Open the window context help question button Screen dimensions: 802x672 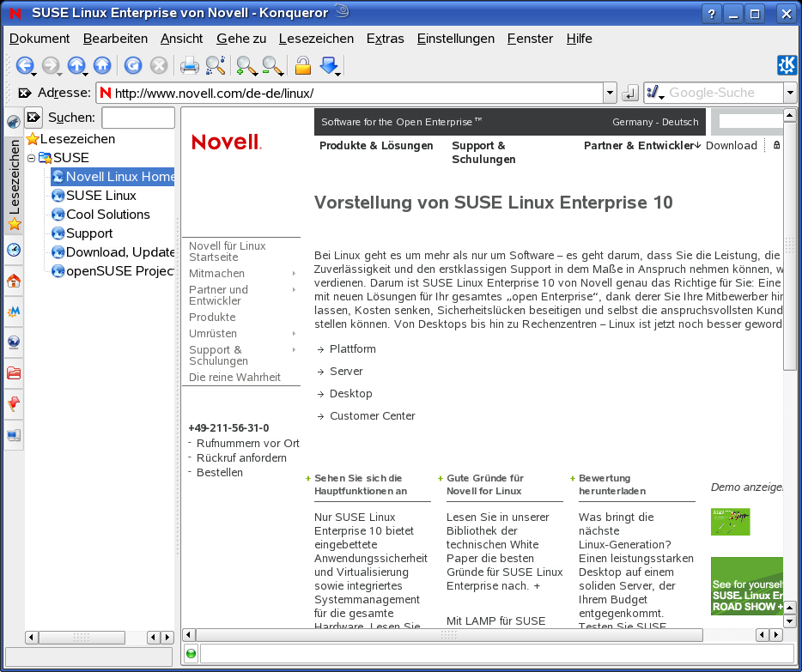pyautogui.click(x=712, y=14)
